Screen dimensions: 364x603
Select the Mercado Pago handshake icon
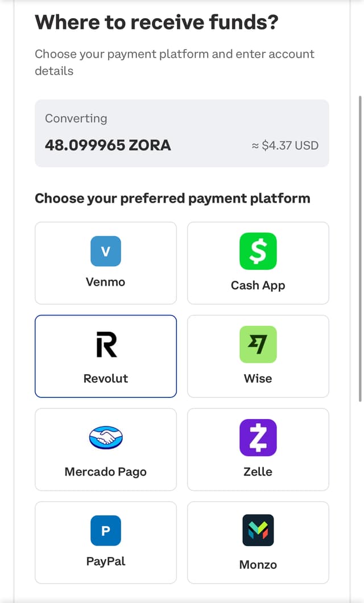click(x=105, y=437)
